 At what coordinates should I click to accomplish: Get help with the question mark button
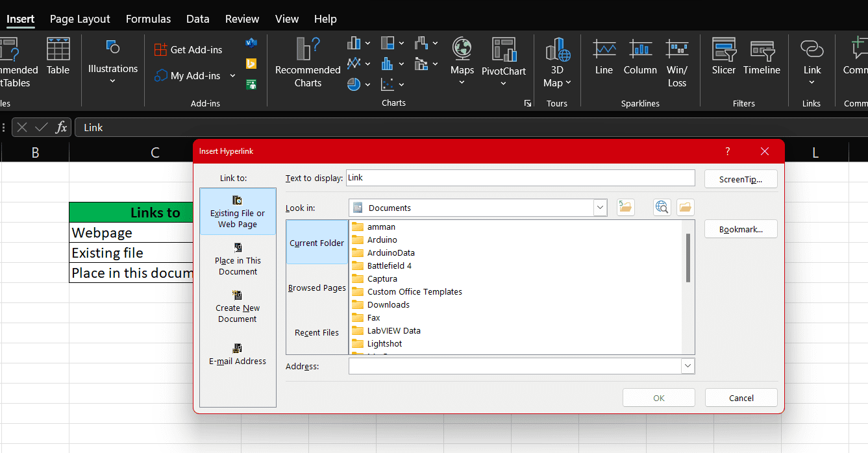tap(727, 151)
